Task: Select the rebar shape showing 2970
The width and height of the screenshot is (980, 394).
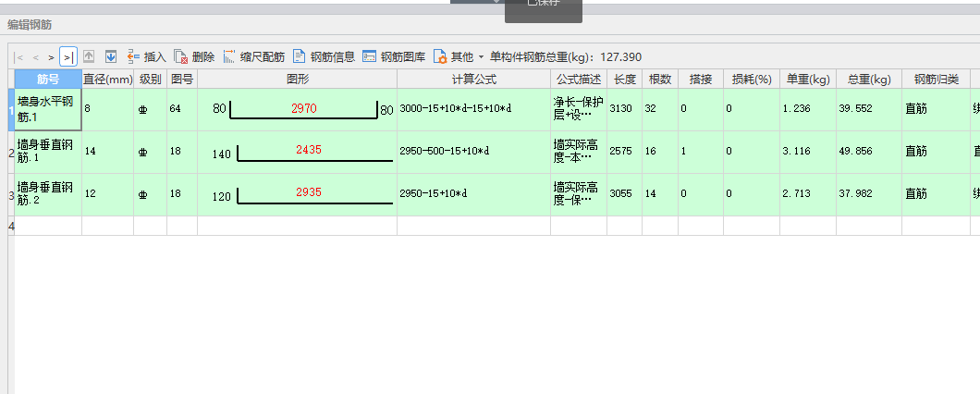Action: point(298,109)
